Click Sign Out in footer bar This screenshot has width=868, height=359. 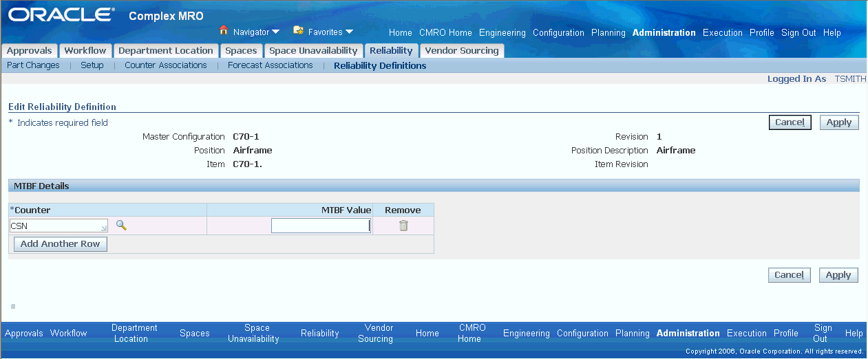tap(823, 333)
